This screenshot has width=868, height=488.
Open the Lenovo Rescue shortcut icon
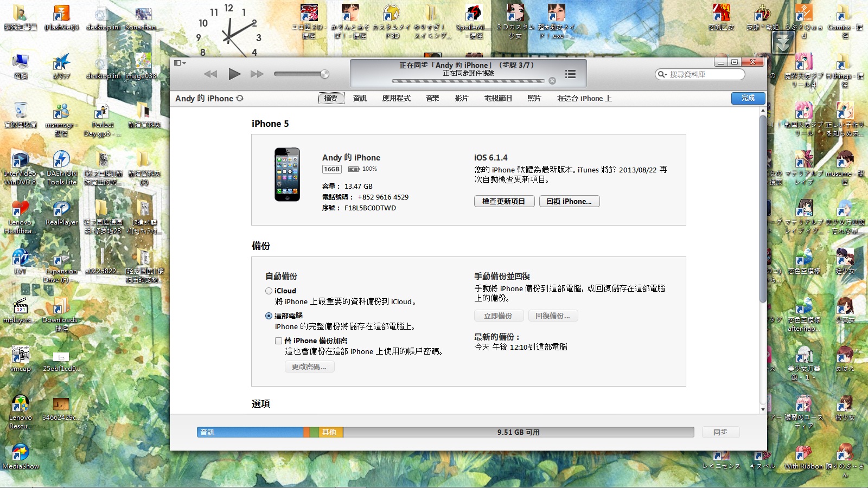click(20, 412)
